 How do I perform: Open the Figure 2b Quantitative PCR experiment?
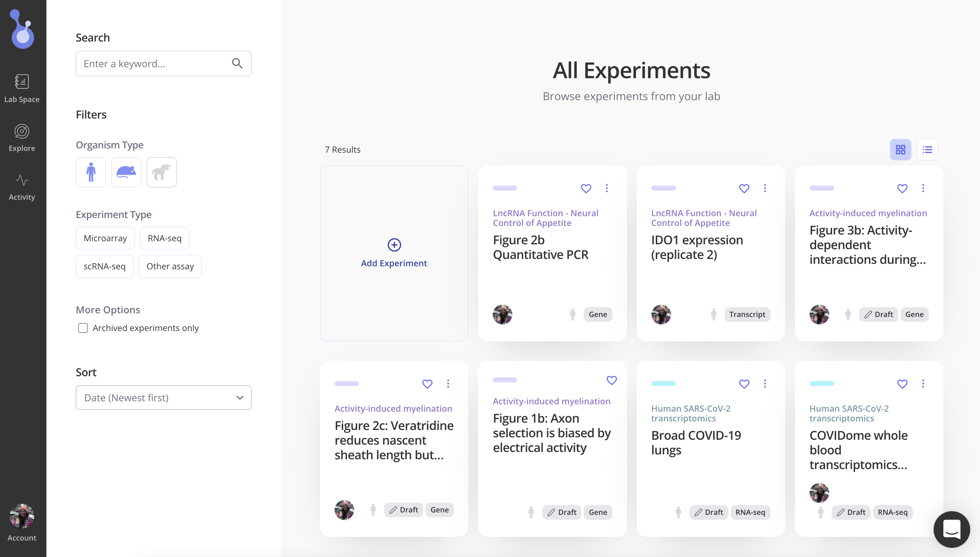(541, 247)
